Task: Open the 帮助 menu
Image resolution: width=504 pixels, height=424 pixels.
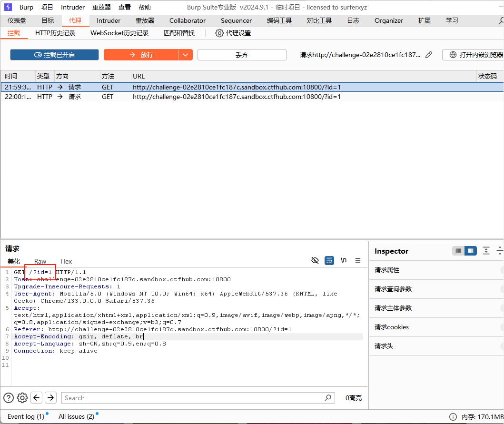Action: click(x=145, y=7)
